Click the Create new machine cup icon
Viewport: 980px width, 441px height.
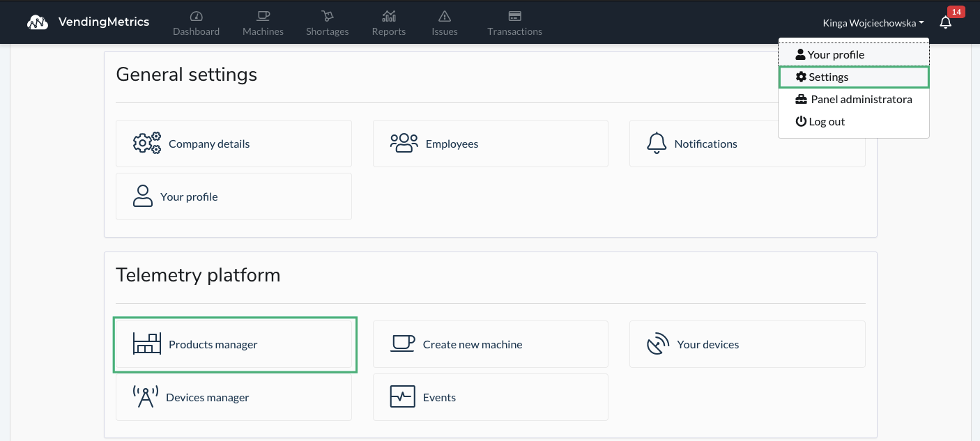402,343
